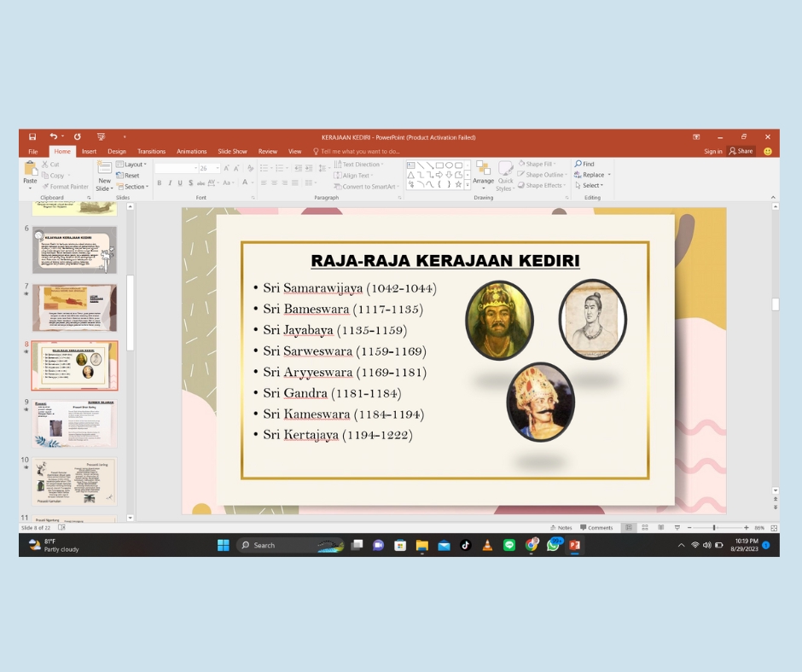The width and height of the screenshot is (802, 672).
Task: Apply bold formatting to text
Action: point(160,182)
